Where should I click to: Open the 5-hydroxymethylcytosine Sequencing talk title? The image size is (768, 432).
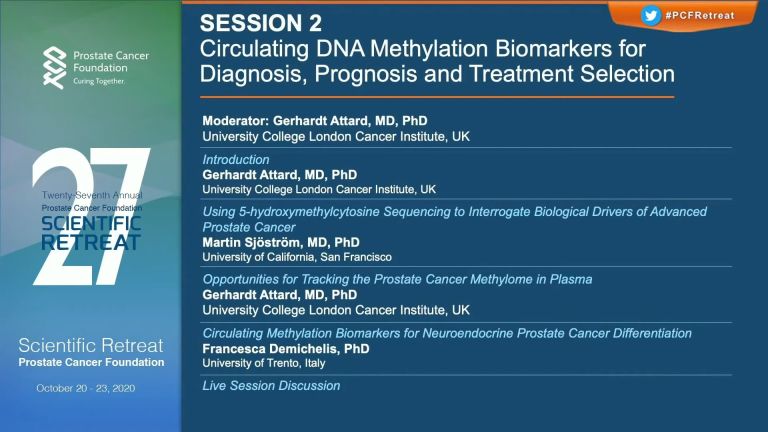point(455,219)
